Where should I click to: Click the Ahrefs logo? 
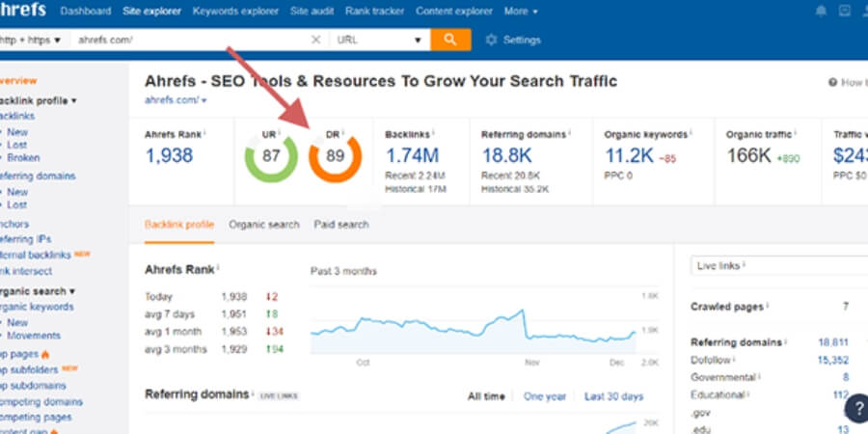tap(22, 10)
